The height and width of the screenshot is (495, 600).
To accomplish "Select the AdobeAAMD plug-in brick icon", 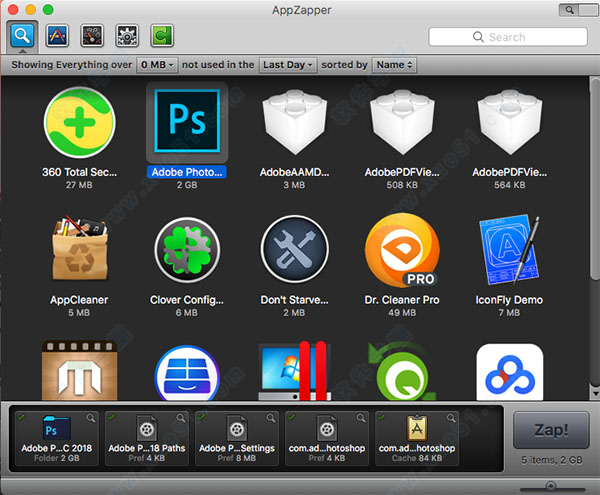I will point(295,122).
